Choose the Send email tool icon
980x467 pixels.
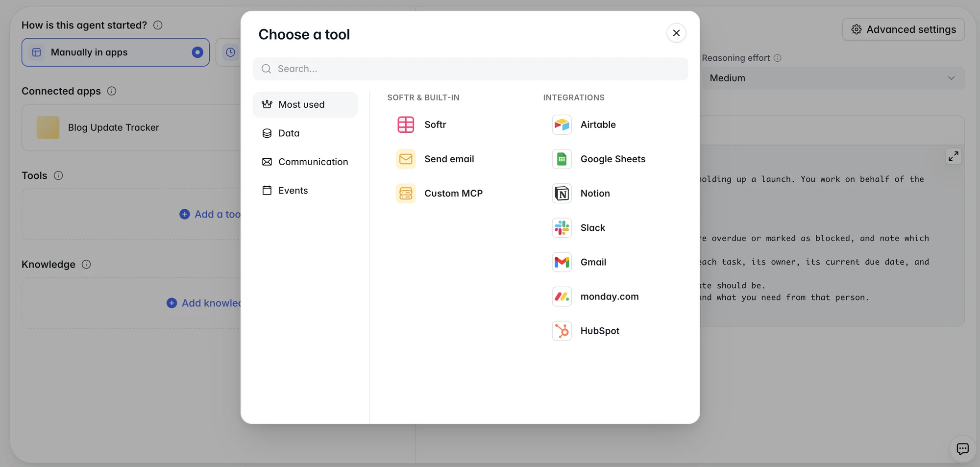tap(406, 159)
